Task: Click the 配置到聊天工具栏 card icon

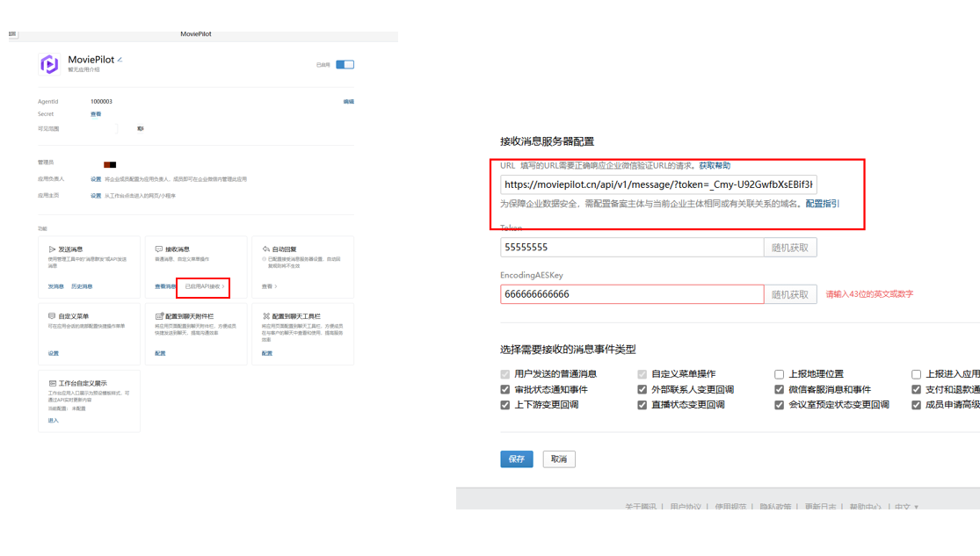Action: pyautogui.click(x=266, y=316)
